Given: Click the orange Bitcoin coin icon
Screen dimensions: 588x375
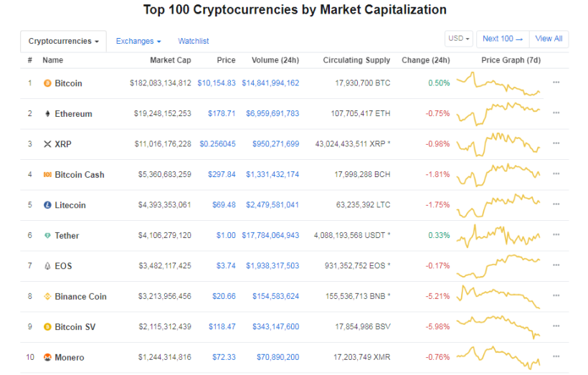Looking at the screenshot, I should (47, 83).
